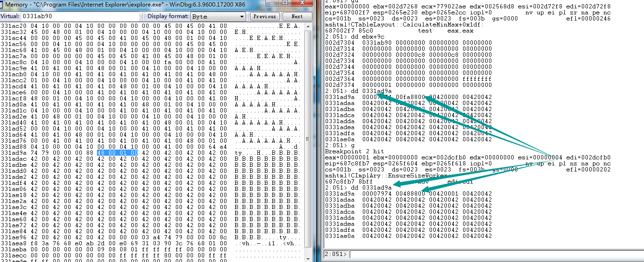
Task: Click the Next button in Memory window
Action: pyautogui.click(x=297, y=16)
